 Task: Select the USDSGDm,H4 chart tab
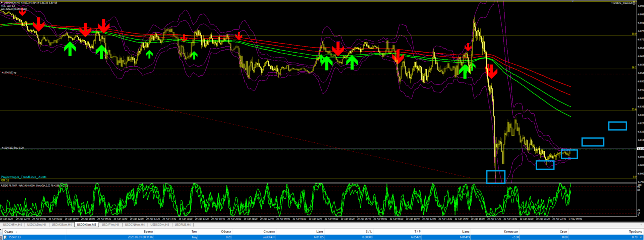click(x=161, y=225)
